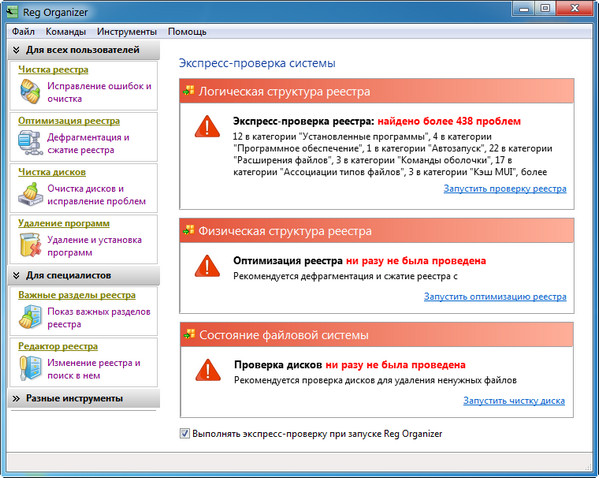The width and height of the screenshot is (599, 478).
Task: Click the disk cleanup broom icon
Action: [30, 194]
